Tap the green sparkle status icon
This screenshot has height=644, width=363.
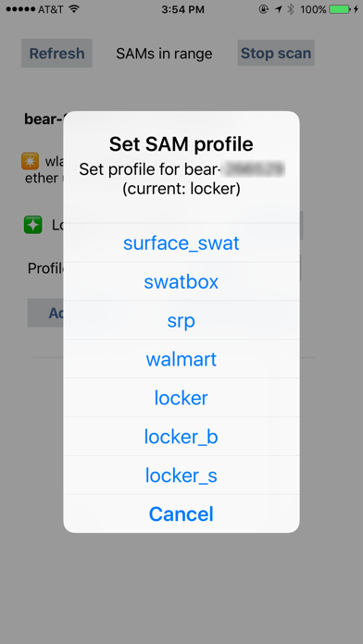[33, 225]
